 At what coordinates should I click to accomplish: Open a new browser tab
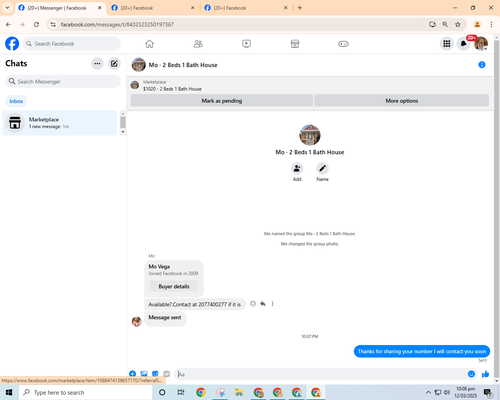click(300, 8)
